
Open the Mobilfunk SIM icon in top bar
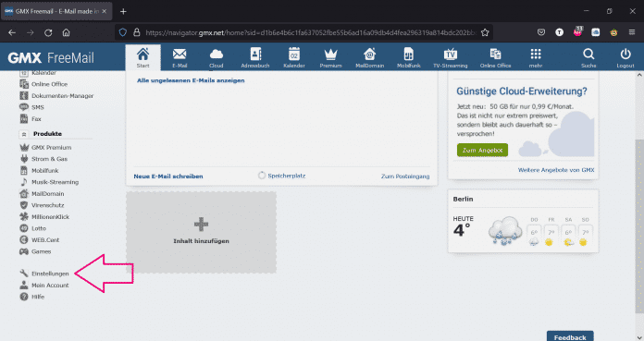pos(409,57)
